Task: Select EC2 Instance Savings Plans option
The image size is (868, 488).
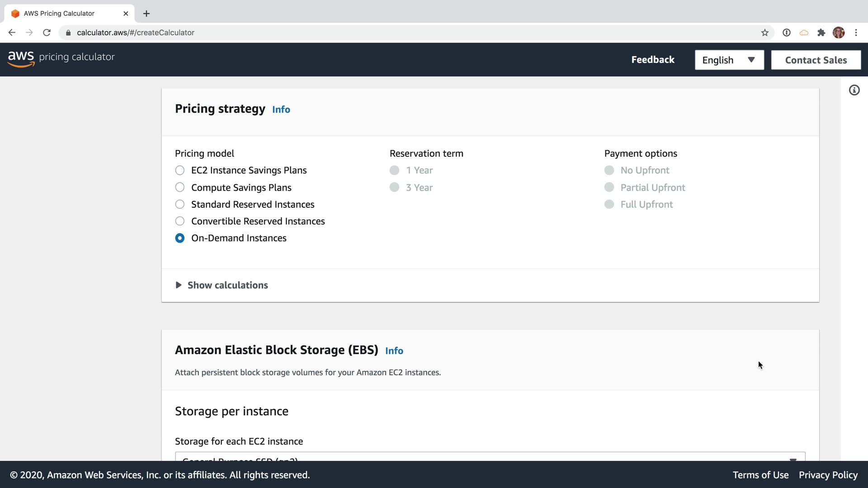Action: 180,170
